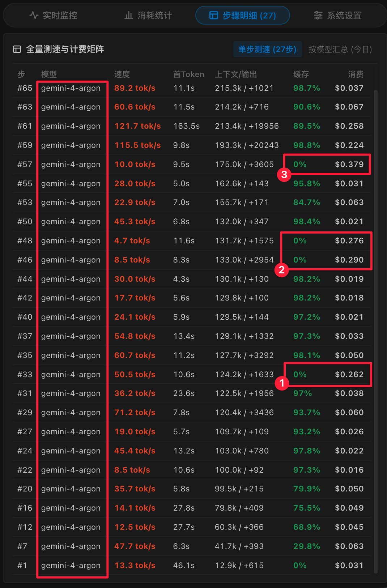Select the 单步测速 (27步) view

pyautogui.click(x=267, y=49)
